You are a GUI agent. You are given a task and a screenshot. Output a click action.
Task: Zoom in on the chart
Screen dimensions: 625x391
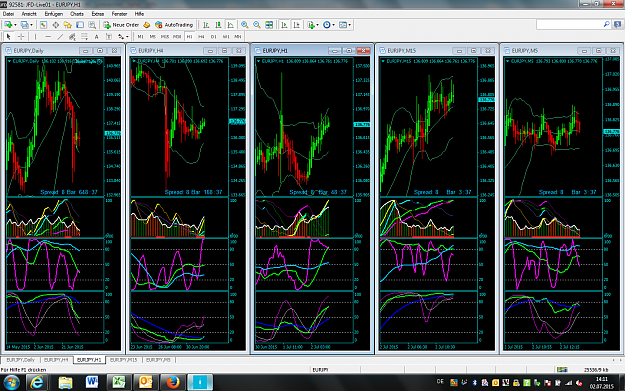[244, 25]
